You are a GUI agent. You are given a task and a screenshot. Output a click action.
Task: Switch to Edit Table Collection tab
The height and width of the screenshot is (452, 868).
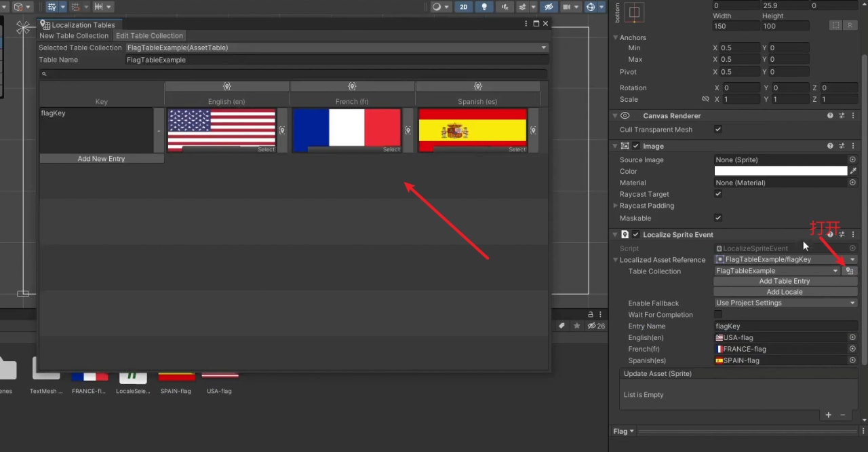(149, 35)
